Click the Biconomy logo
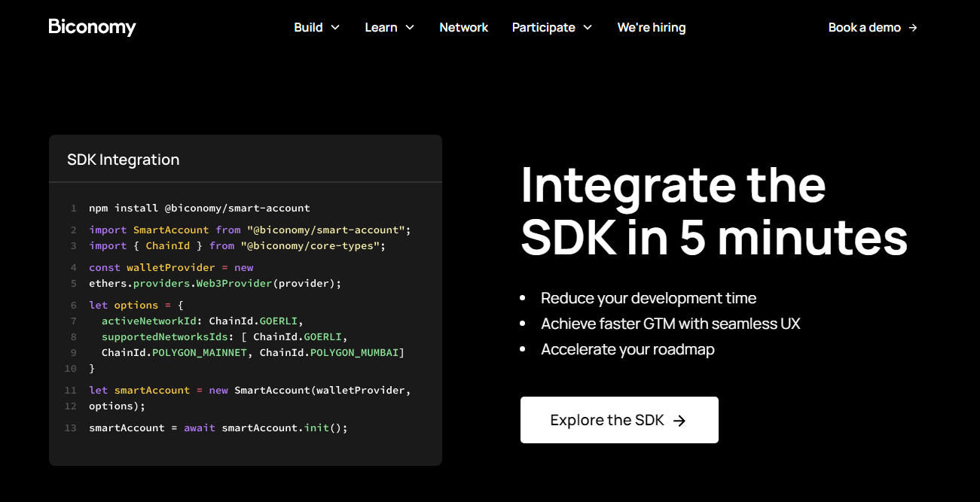This screenshot has height=502, width=980. [x=92, y=27]
